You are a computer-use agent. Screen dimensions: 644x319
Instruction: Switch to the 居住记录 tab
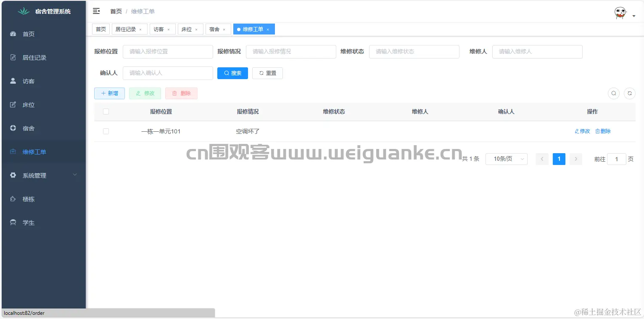[x=129, y=29]
